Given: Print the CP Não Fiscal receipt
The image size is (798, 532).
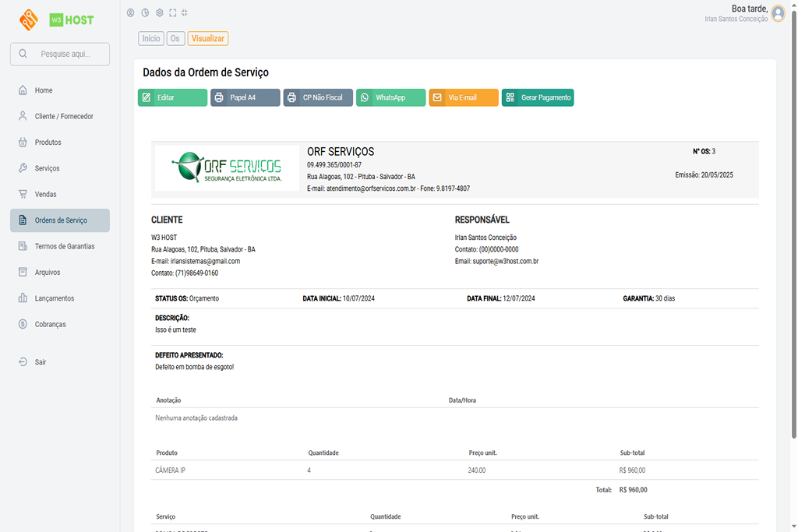Looking at the screenshot, I should pyautogui.click(x=318, y=97).
